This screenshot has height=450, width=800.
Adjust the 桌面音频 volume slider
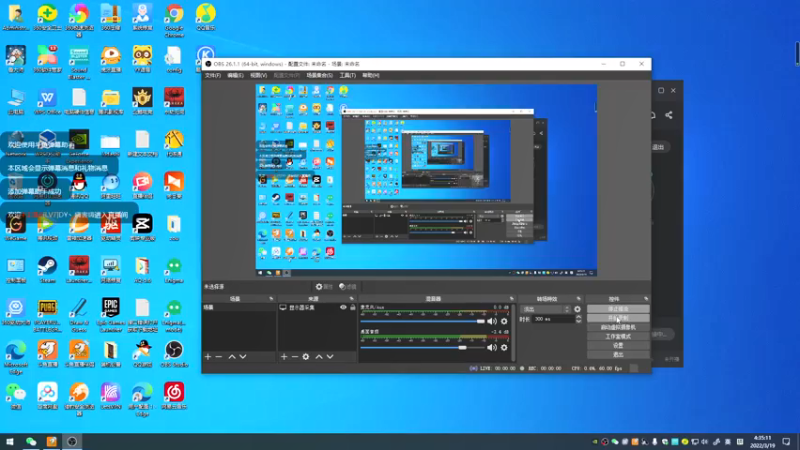click(422, 347)
